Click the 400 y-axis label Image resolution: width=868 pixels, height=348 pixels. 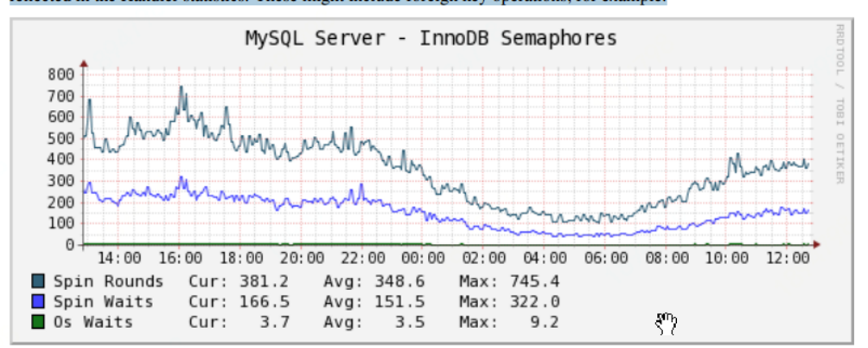coord(61,159)
